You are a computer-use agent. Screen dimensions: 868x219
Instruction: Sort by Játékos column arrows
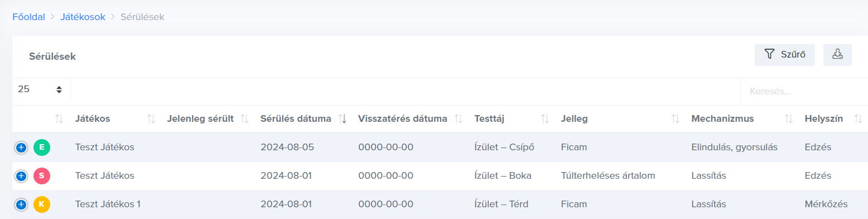point(151,118)
